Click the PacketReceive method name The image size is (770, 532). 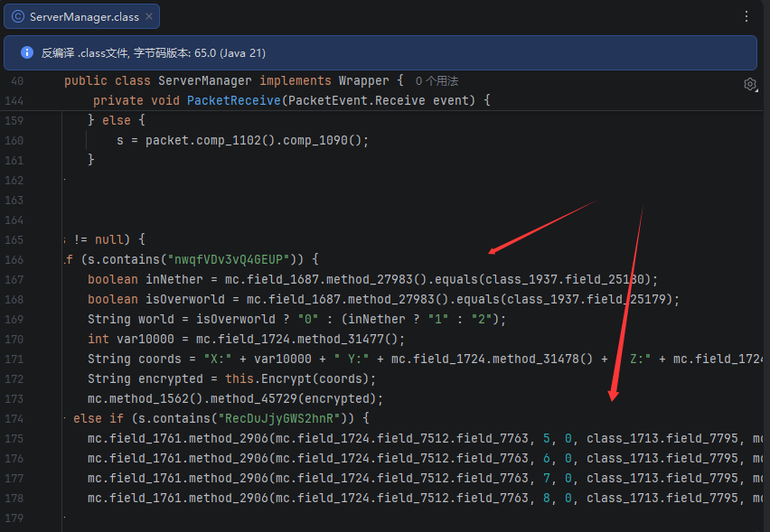pyautogui.click(x=234, y=100)
